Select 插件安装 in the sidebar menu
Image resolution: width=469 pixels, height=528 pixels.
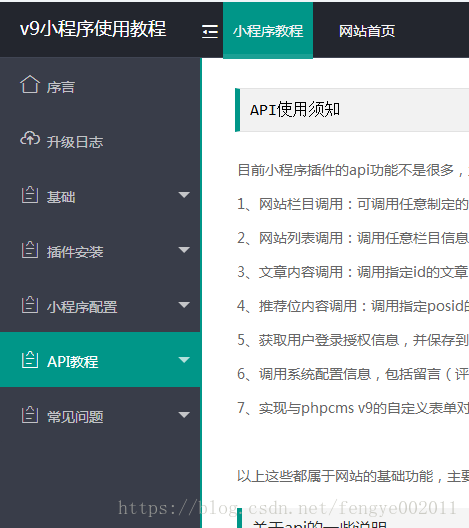[100, 250]
